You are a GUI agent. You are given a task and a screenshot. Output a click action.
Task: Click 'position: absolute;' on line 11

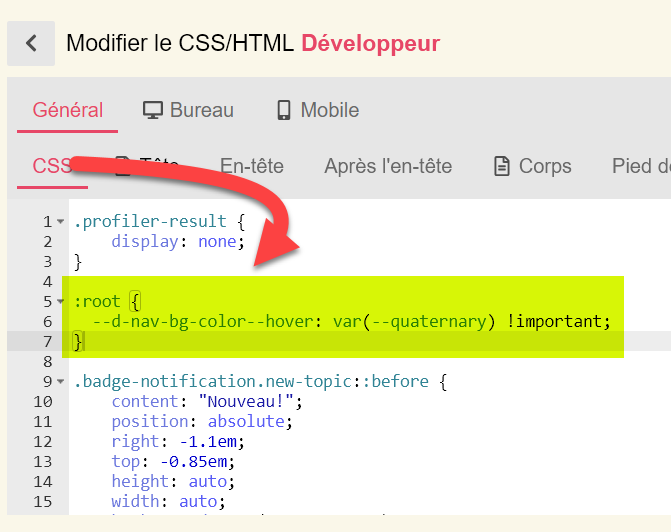pyautogui.click(x=202, y=421)
